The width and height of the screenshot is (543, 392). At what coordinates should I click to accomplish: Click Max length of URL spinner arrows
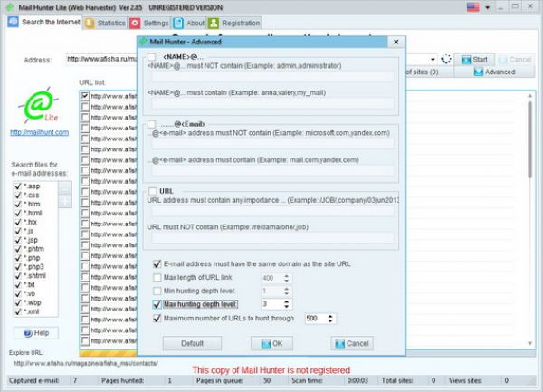(286, 278)
